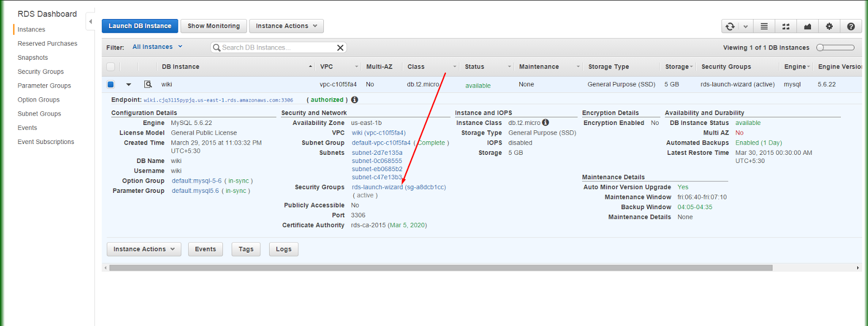The width and height of the screenshot is (868, 326).
Task: Open Option Groups in the sidebar
Action: point(39,100)
